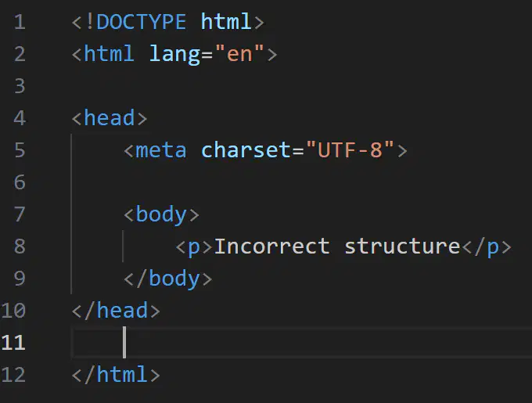Image resolution: width=532 pixels, height=403 pixels.
Task: Click the html tag name on line 2
Action: [x=109, y=54]
